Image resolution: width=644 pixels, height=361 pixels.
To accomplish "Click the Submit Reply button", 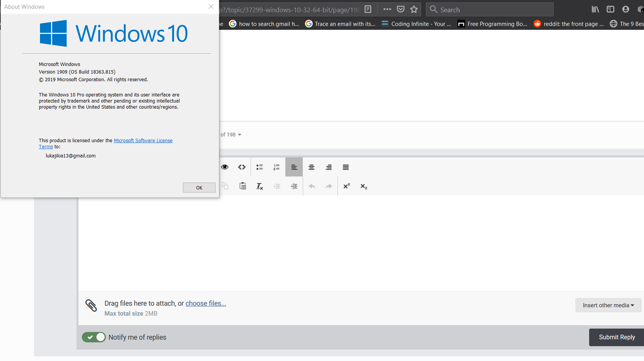I will [617, 337].
